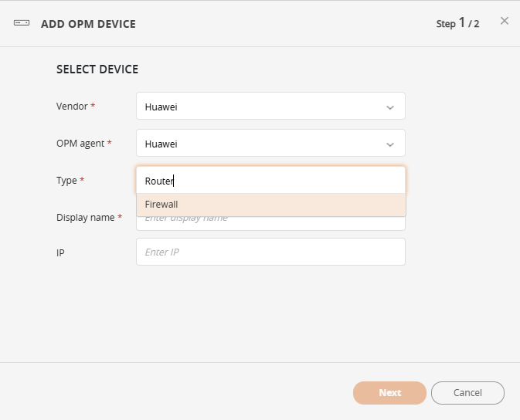Close the Add OPM Device dialog
520x420 pixels.
point(505,21)
